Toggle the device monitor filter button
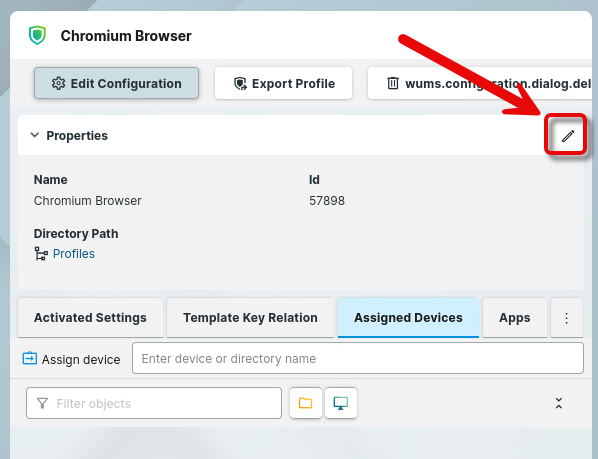598x459 pixels. (341, 403)
